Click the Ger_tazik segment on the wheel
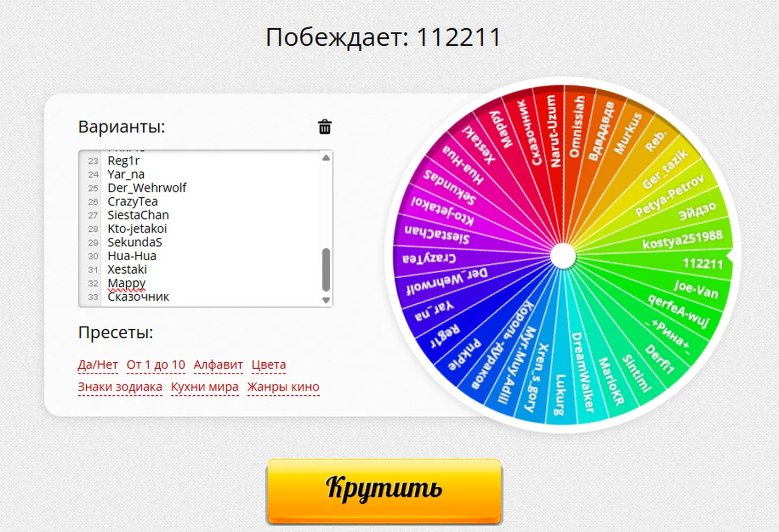This screenshot has height=532, width=779. (665, 169)
